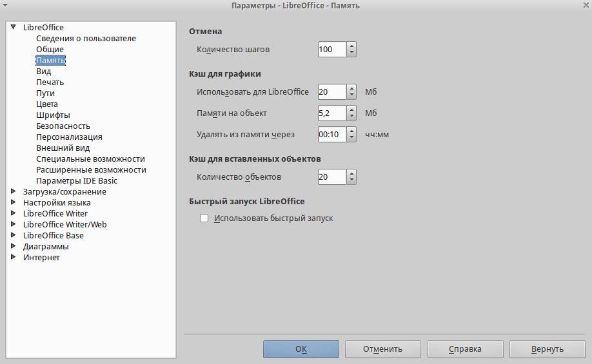Decrease Удалять из памяти через time
Viewport: 592px width, 364px height.
click(x=351, y=138)
